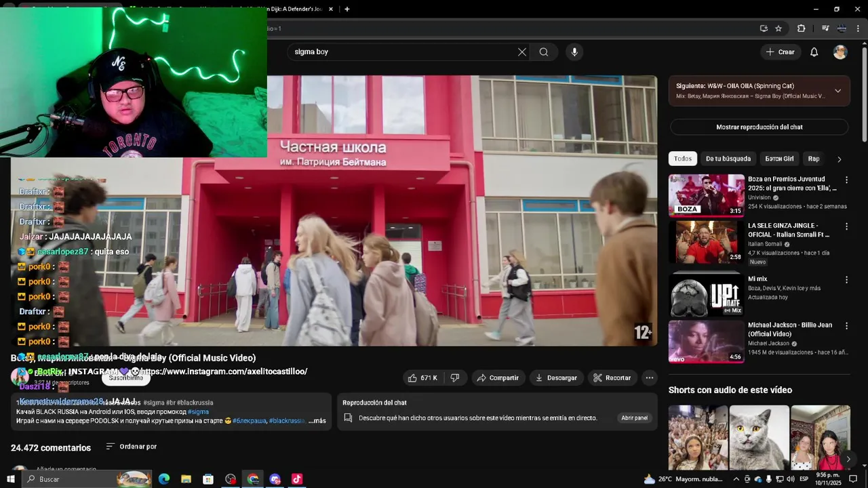Open Microsoft Edge from taskbar
This screenshot has height=488, width=868.
tap(164, 479)
